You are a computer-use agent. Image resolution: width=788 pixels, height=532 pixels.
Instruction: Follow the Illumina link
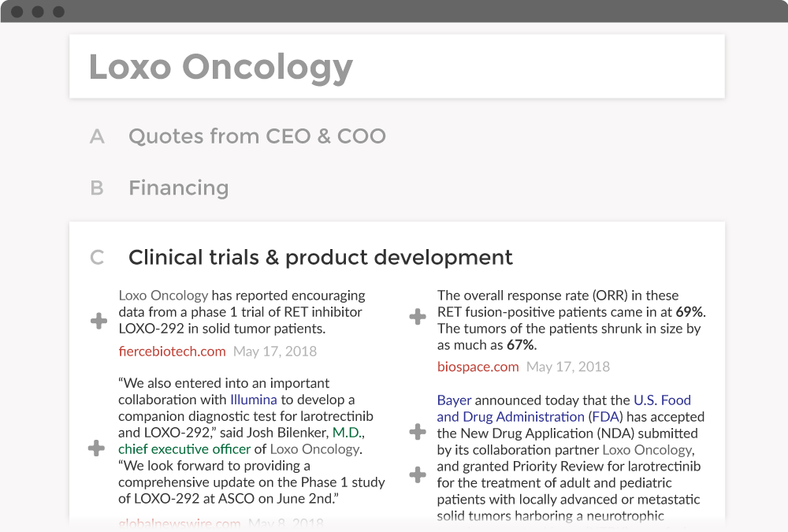click(x=253, y=400)
